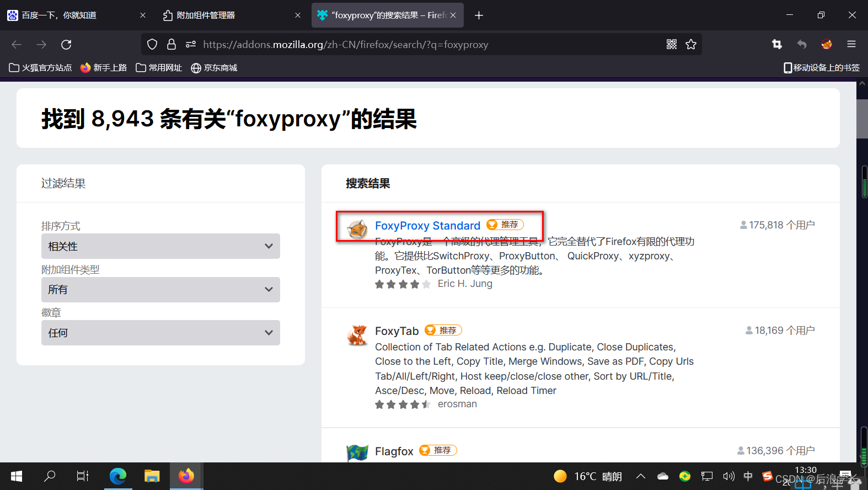Open the 火狐官方站点 bookmark folder
The image size is (868, 490).
click(x=40, y=68)
